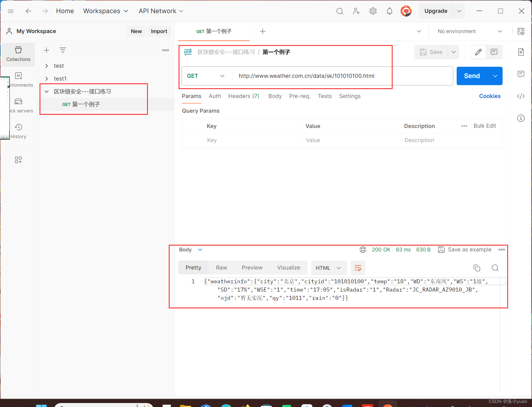Select the Visualize response view

[289, 268]
